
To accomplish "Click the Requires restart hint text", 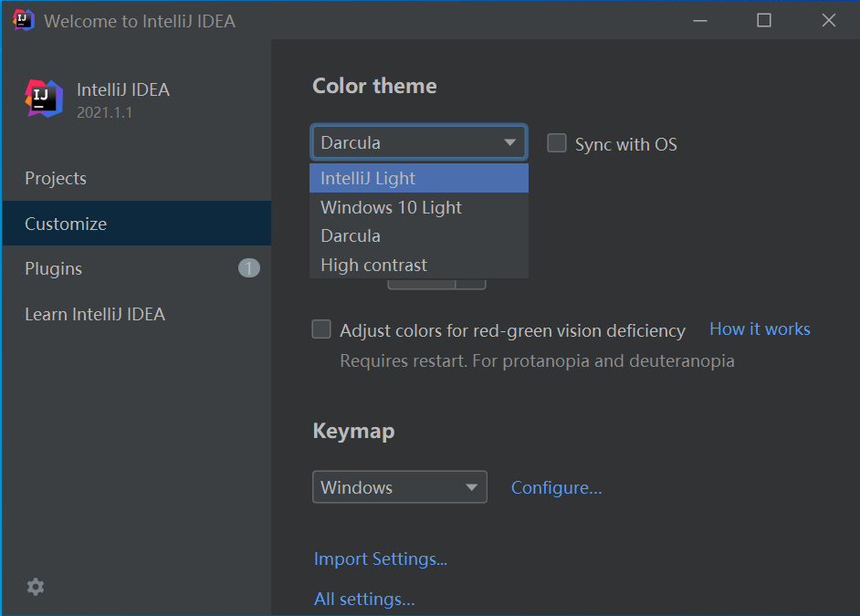I will point(537,360).
